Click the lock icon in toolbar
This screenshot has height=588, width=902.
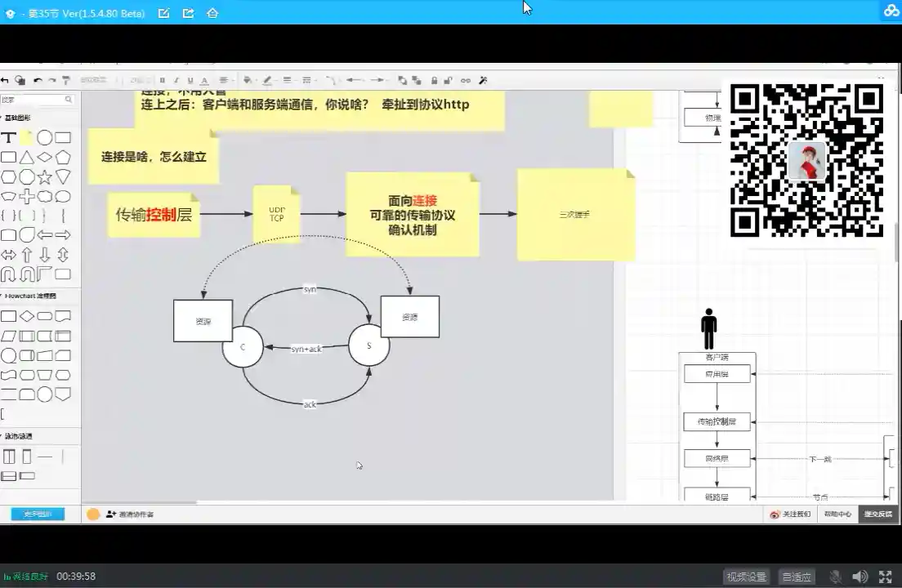click(435, 81)
